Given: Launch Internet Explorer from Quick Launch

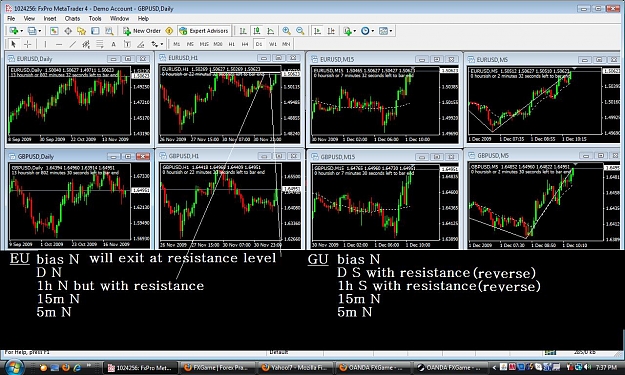Looking at the screenshot, I should pos(77,367).
